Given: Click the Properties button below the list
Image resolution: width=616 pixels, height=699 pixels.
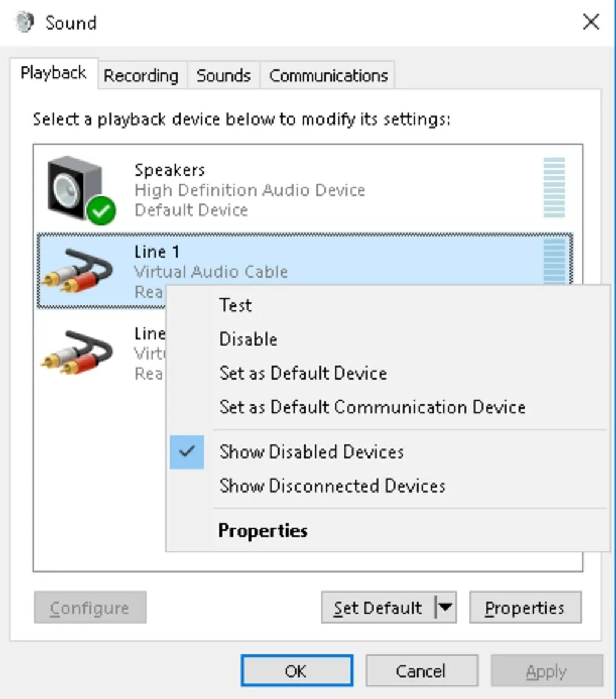Looking at the screenshot, I should [525, 607].
